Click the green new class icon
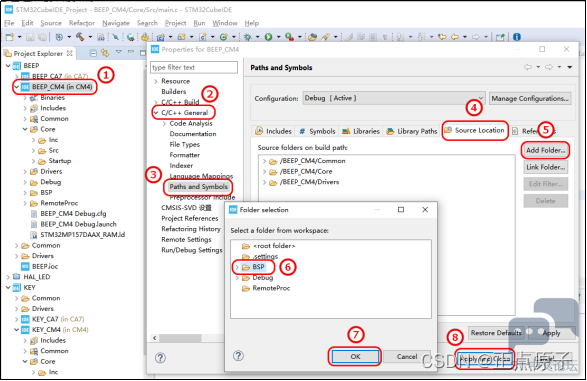 tap(223, 37)
